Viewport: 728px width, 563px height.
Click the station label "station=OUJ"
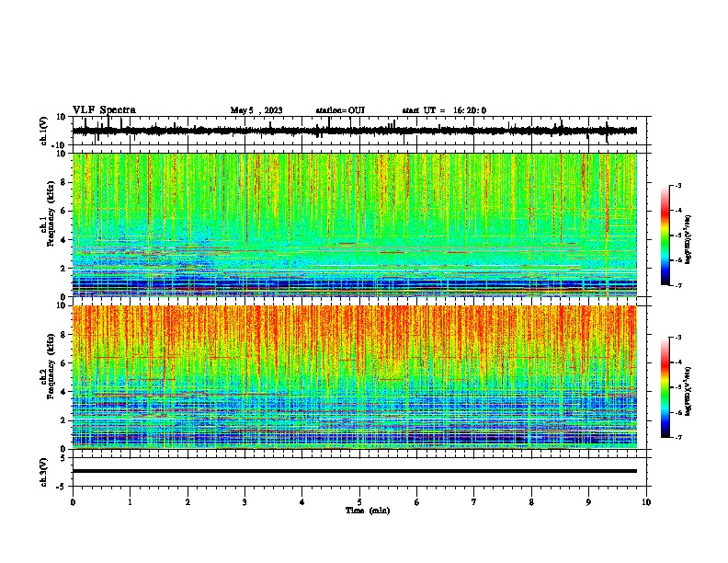coord(340,110)
